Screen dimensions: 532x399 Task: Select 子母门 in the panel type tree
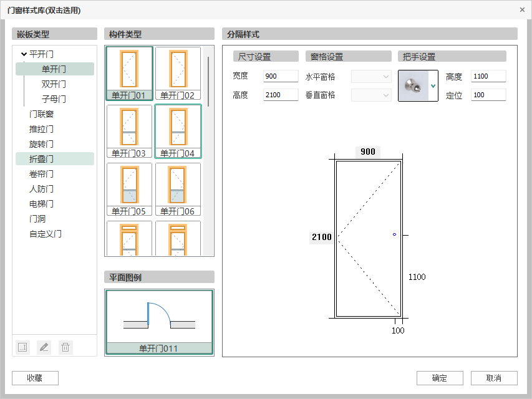(x=54, y=99)
